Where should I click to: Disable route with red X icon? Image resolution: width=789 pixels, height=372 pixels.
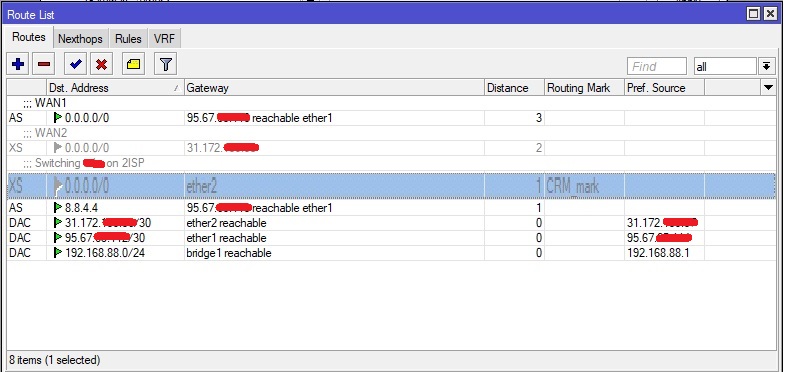tap(102, 64)
